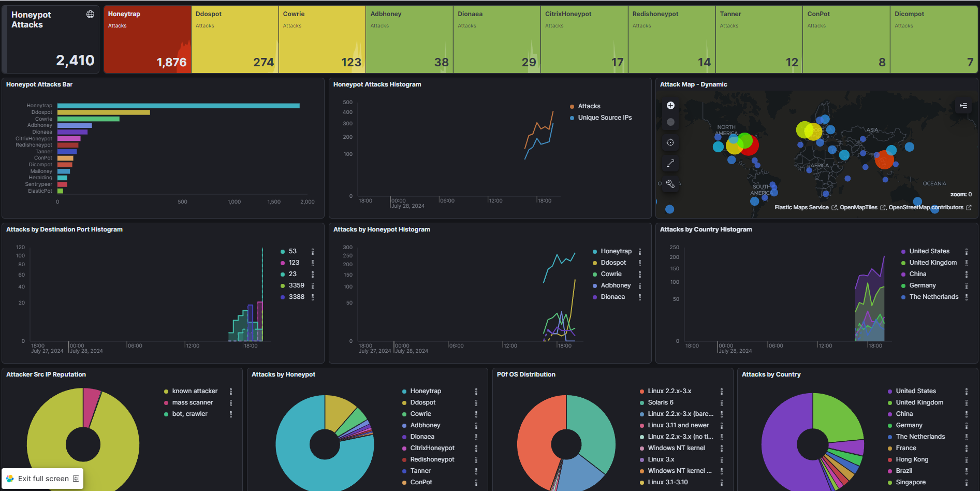The image size is (980, 491).
Task: Open options for port 3388 legend
Action: (313, 297)
